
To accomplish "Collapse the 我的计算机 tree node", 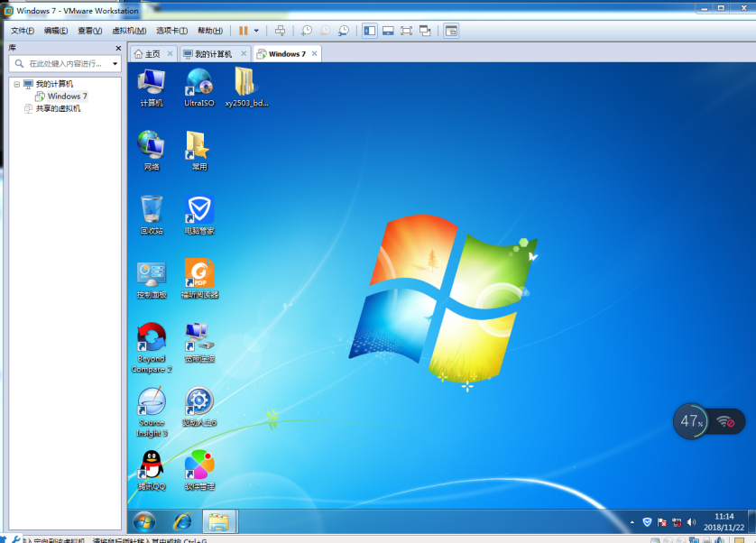I will 17,84.
